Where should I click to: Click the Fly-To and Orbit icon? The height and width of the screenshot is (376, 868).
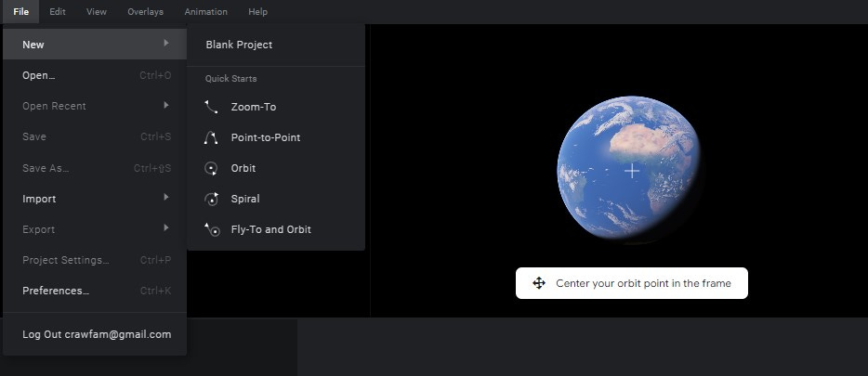pyautogui.click(x=212, y=229)
